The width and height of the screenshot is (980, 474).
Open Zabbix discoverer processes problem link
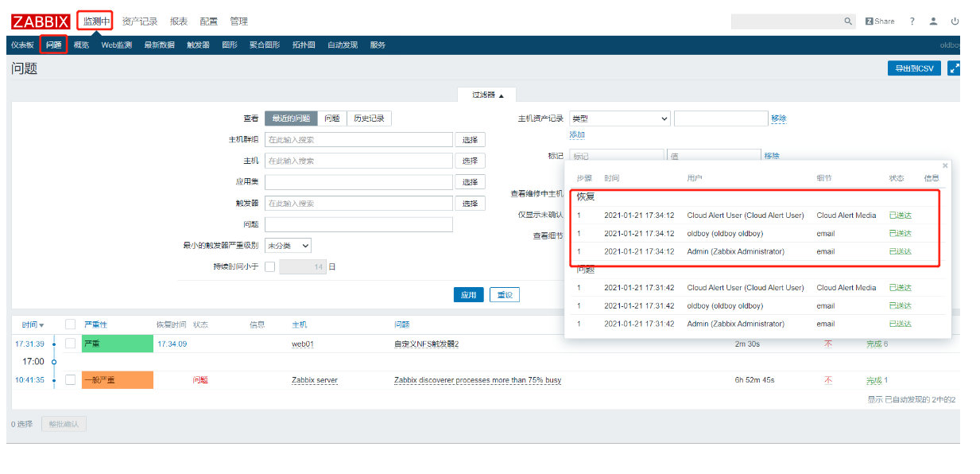pos(478,380)
